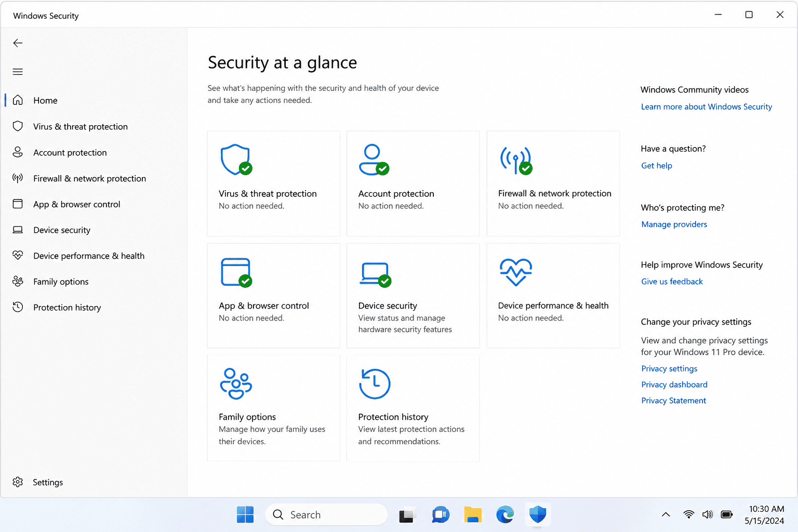Click the taskbar Search box
Image resolution: width=798 pixels, height=532 pixels.
[x=326, y=515]
